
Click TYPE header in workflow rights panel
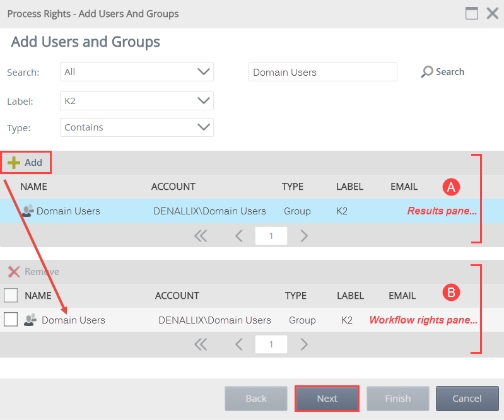[296, 296]
